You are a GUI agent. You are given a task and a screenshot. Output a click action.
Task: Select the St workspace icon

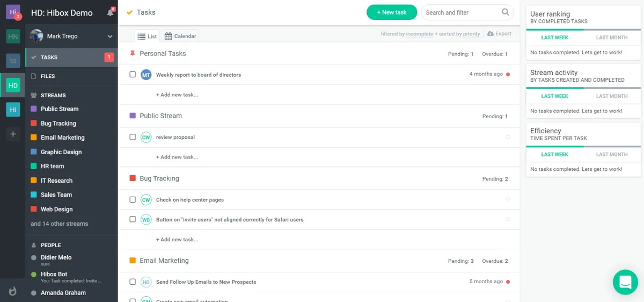13,61
